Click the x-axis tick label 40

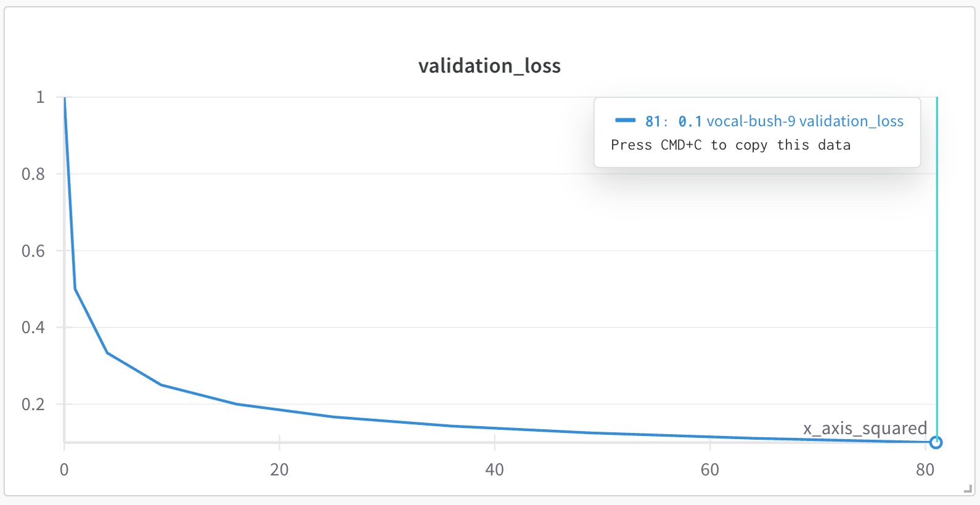tap(494, 470)
